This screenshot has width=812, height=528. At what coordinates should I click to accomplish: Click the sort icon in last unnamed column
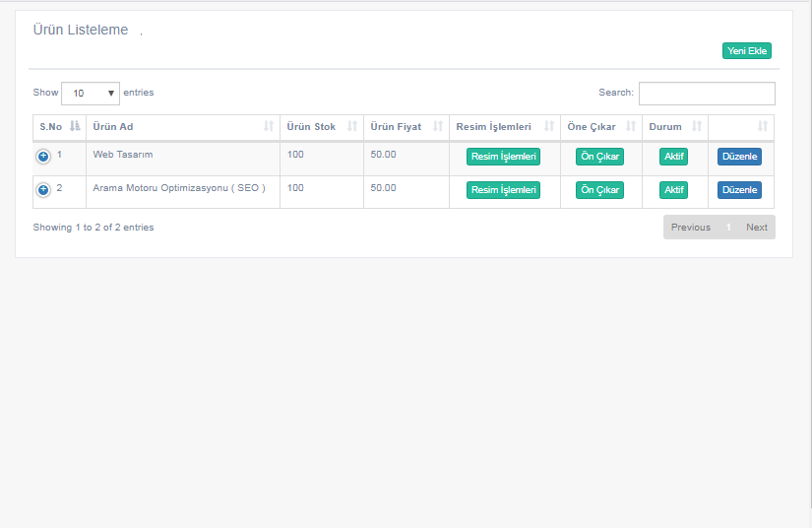tap(762, 126)
